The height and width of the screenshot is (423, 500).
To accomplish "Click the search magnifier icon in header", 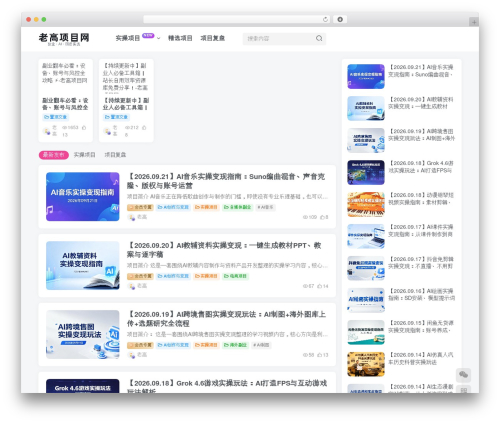I will [319, 38].
